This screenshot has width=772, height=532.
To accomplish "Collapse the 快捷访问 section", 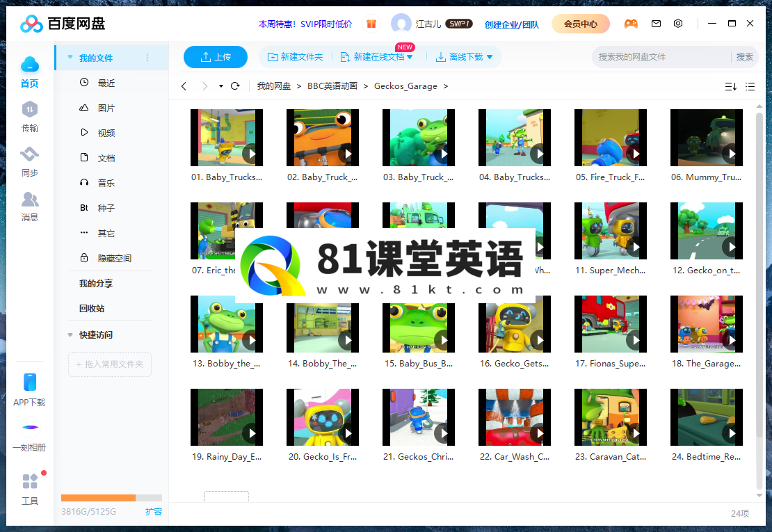I will 70,334.
